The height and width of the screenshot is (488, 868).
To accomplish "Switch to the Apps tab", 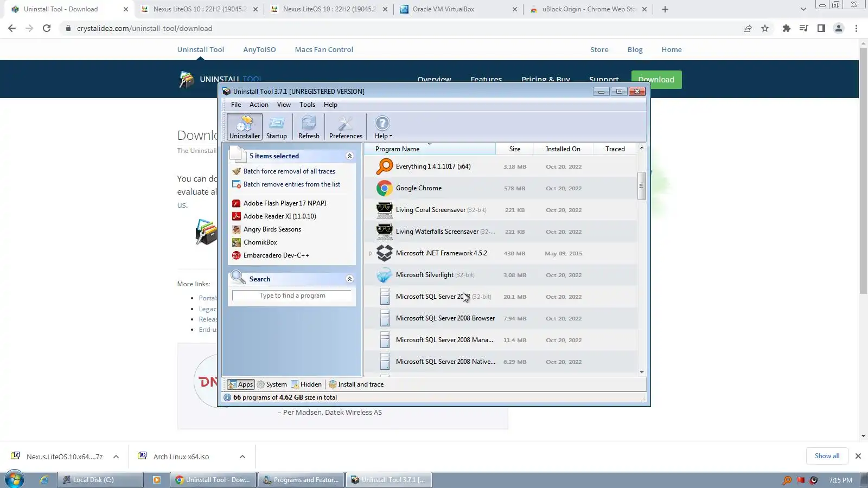I will tap(240, 384).
